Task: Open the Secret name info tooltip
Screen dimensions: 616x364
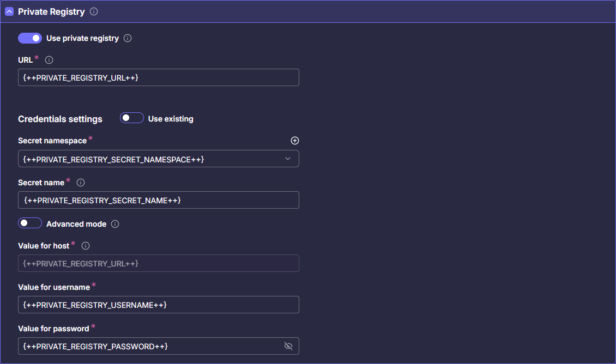Action: 80,183
